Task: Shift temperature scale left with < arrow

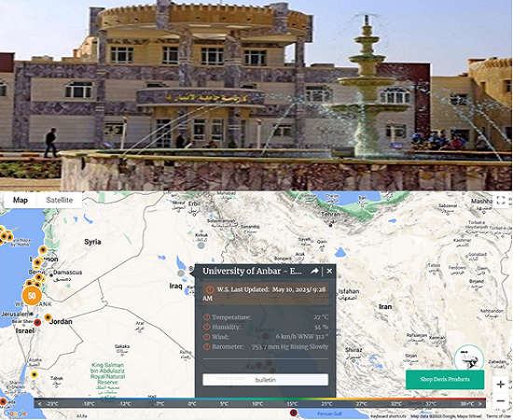Action: click(39, 403)
